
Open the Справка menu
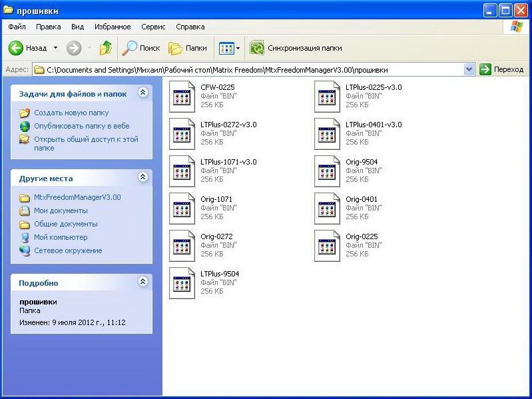tap(190, 27)
